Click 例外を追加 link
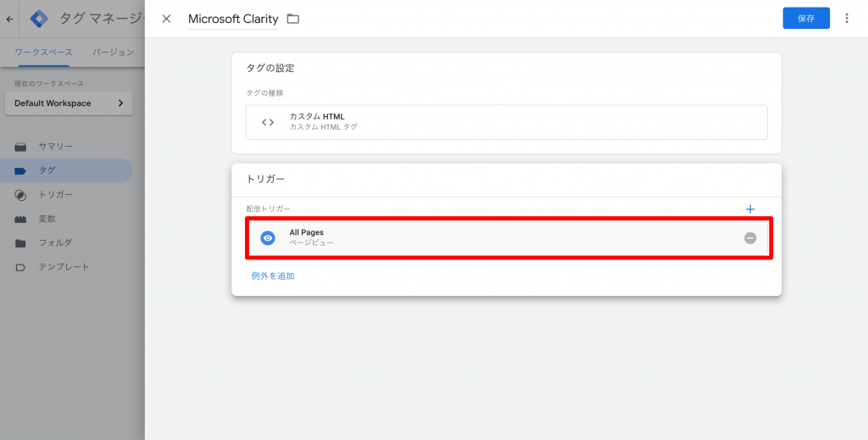Screen dimensions: 868x440 273,276
